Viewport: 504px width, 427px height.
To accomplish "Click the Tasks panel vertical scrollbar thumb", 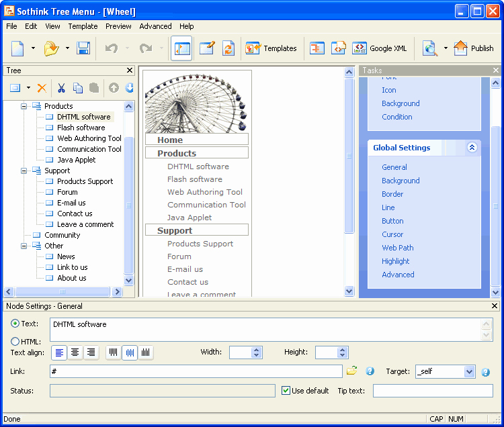I will pyautogui.click(x=496, y=206).
